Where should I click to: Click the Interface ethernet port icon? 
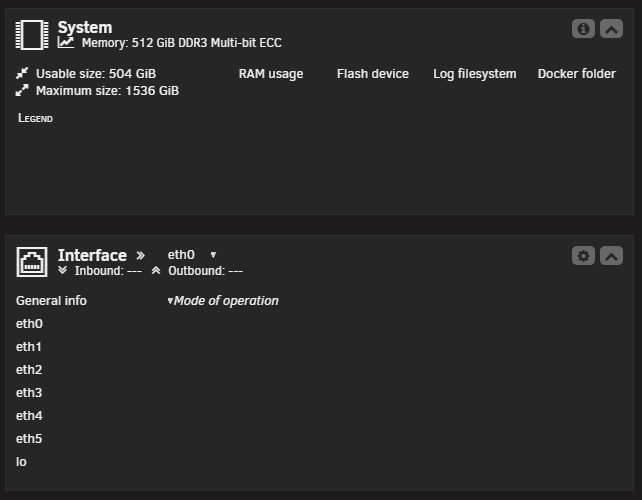click(32, 262)
